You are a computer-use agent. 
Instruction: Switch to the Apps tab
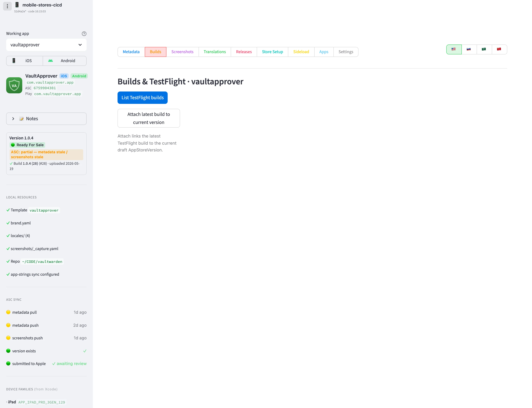(x=324, y=52)
